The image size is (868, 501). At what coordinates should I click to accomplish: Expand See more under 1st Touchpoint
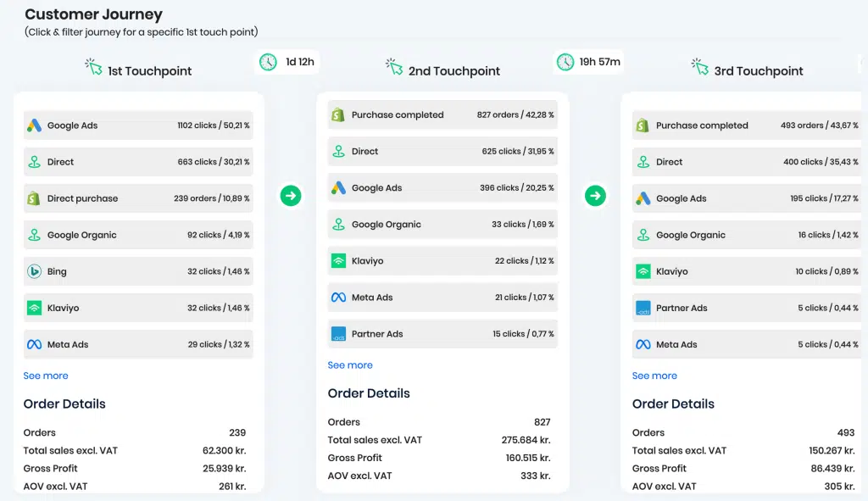46,376
